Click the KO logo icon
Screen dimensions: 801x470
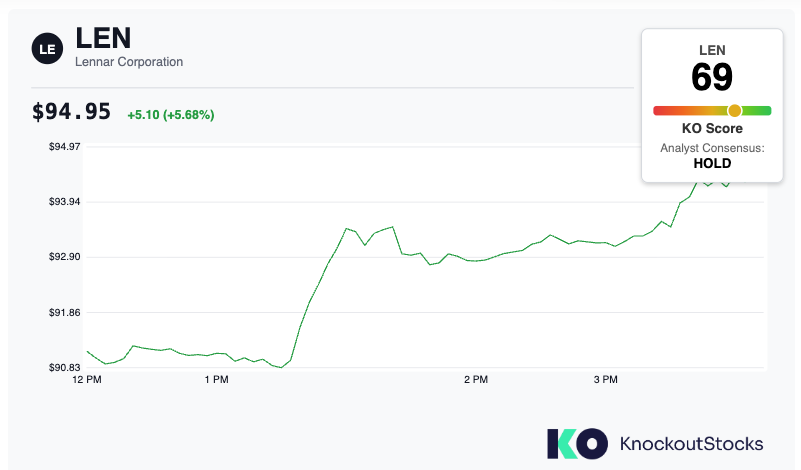(578, 443)
